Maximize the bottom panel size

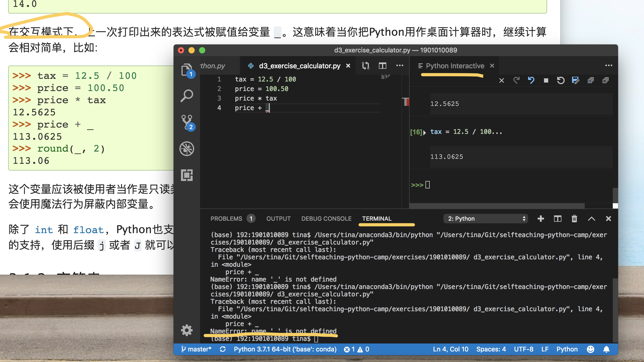(x=592, y=219)
